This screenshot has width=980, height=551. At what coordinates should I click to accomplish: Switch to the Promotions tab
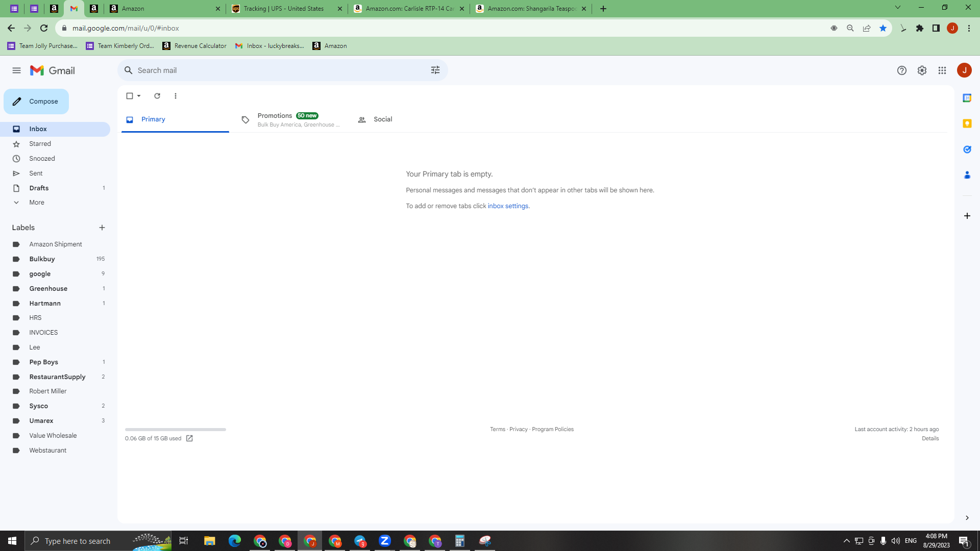(x=290, y=119)
